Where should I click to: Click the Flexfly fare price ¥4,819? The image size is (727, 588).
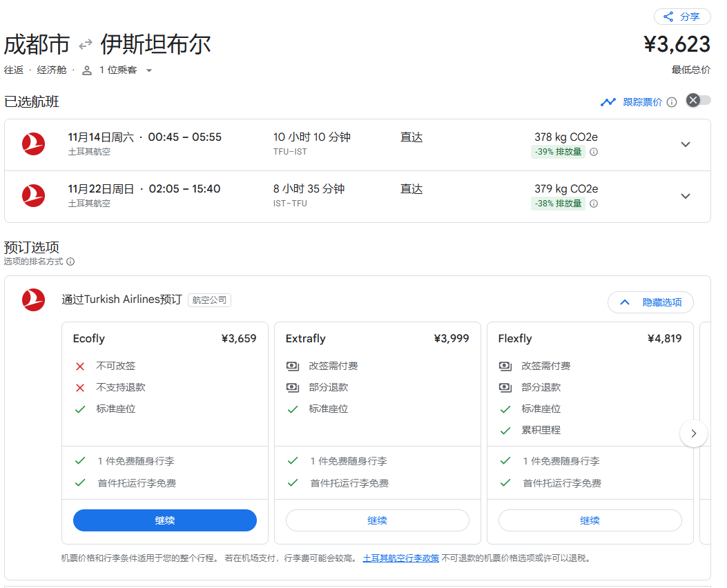664,339
